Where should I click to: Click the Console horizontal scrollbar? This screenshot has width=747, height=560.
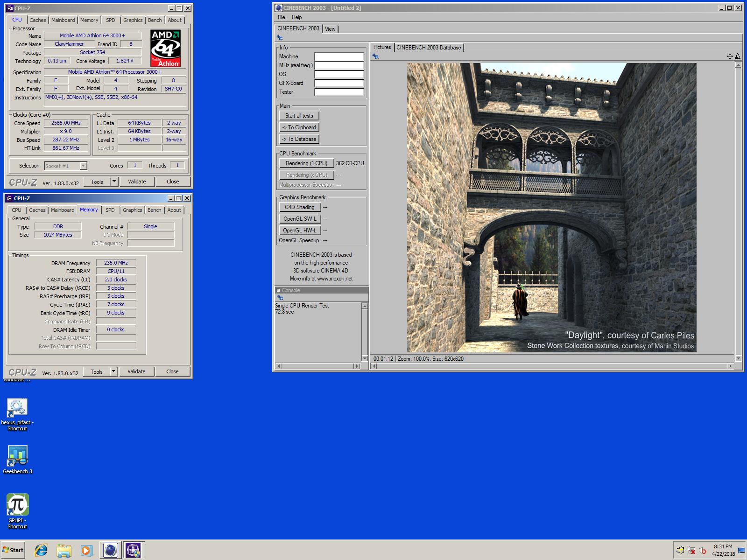click(318, 366)
